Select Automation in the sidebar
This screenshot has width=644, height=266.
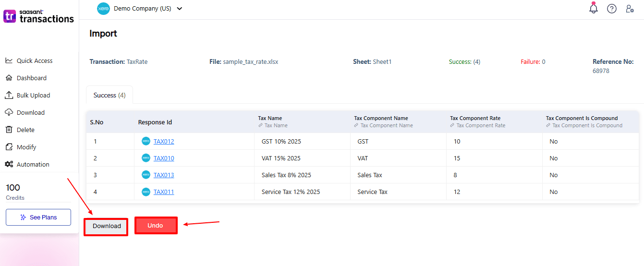[x=33, y=164]
